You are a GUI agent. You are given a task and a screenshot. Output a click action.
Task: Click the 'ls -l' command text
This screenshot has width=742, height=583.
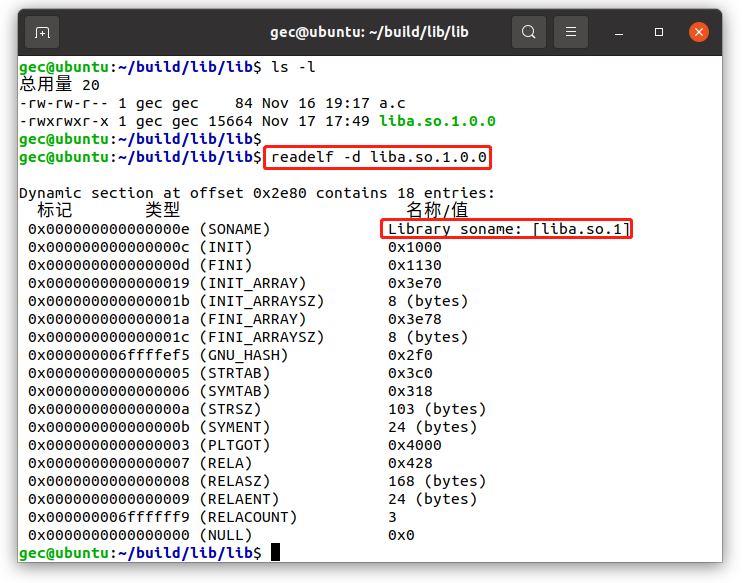(x=293, y=67)
